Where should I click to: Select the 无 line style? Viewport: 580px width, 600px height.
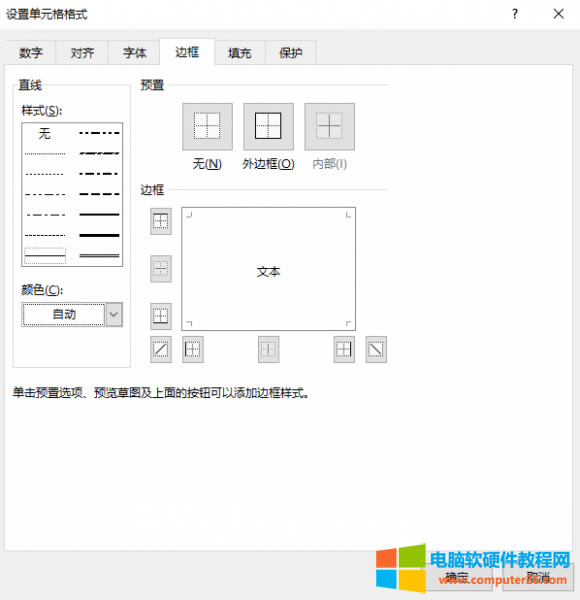(x=45, y=133)
